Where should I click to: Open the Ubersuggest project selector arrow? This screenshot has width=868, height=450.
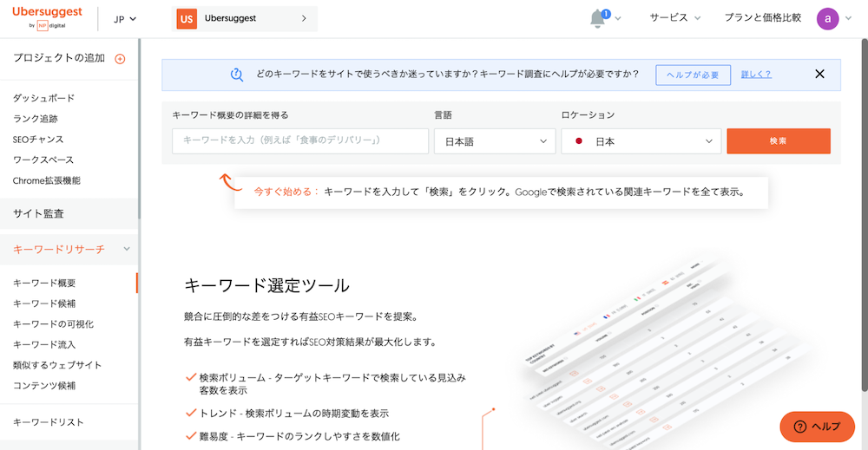click(x=304, y=18)
